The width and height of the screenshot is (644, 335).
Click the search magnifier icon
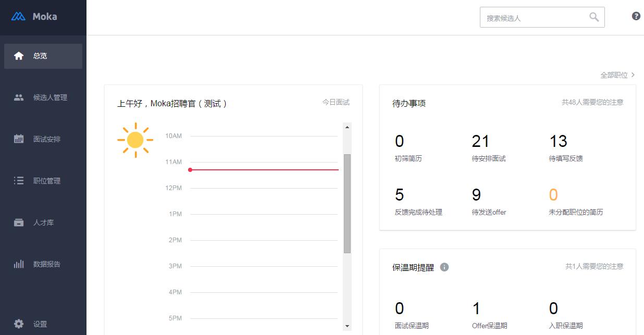click(594, 17)
